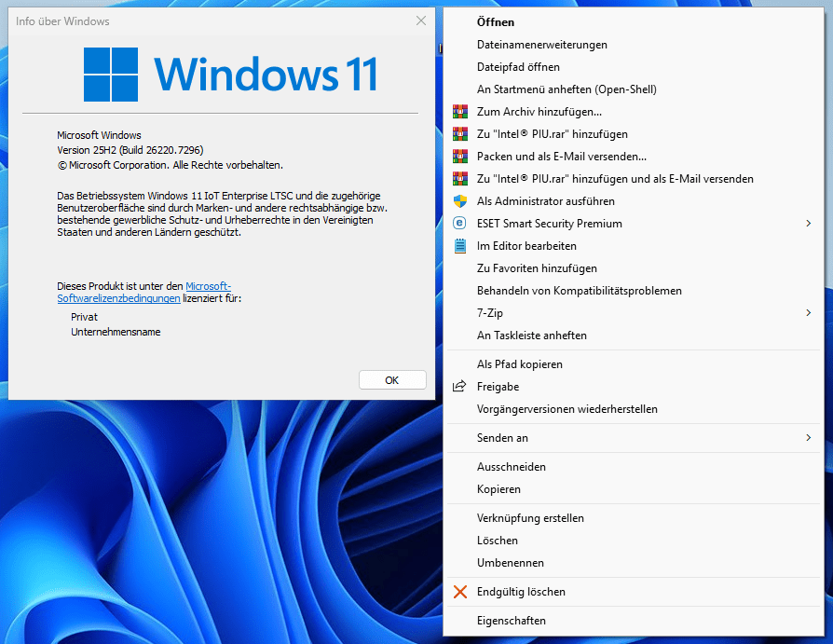Choose Öffnen from the context menu
The height and width of the screenshot is (644, 833).
(x=634, y=21)
